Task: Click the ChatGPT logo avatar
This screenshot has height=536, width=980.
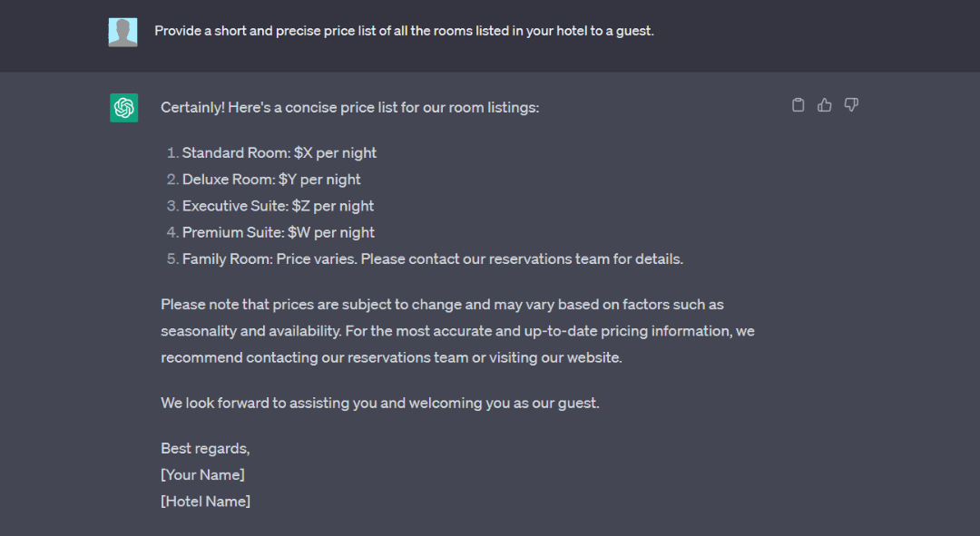Action: click(124, 108)
